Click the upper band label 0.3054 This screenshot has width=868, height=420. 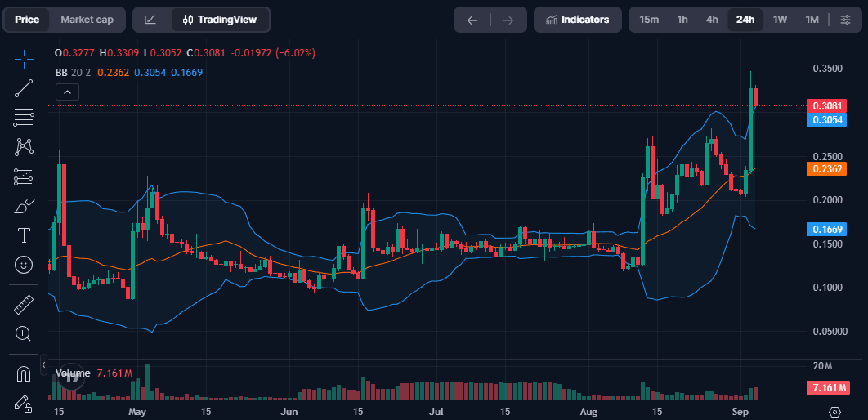click(826, 119)
